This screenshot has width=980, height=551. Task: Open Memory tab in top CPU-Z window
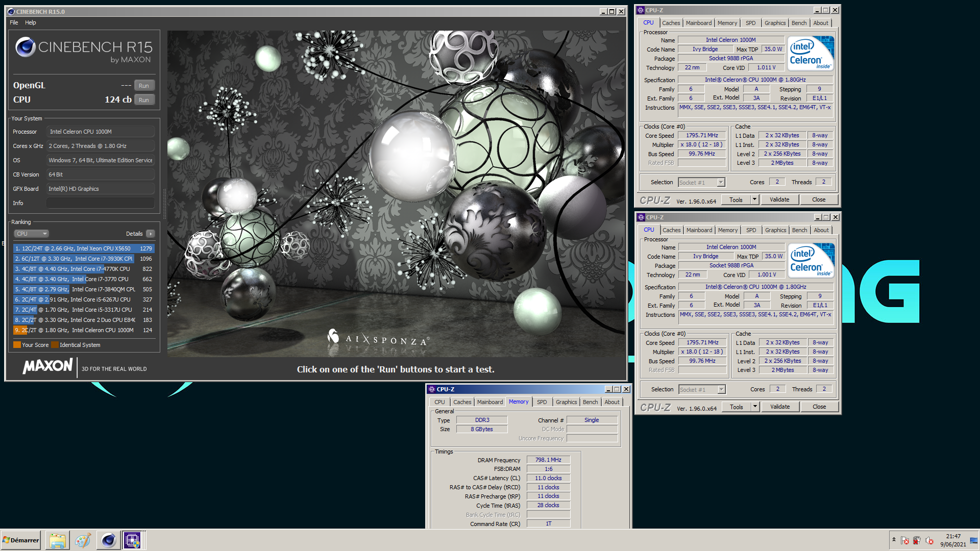point(727,23)
